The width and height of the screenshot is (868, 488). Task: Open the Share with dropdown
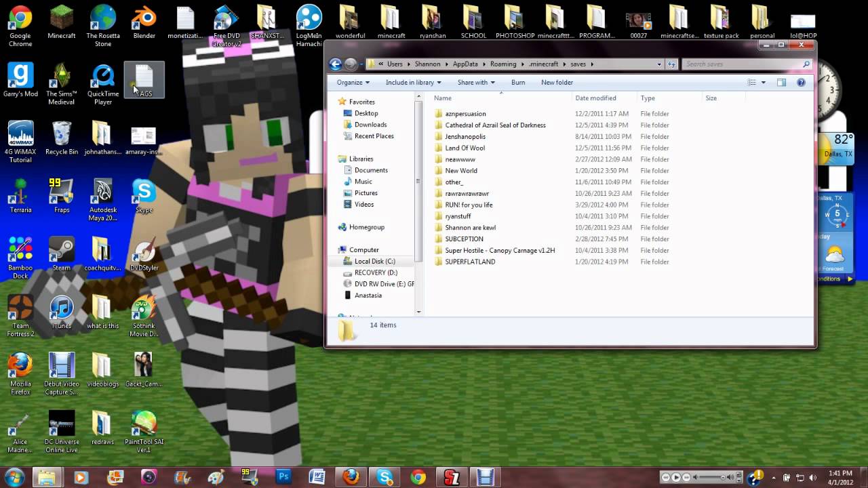pos(476,83)
